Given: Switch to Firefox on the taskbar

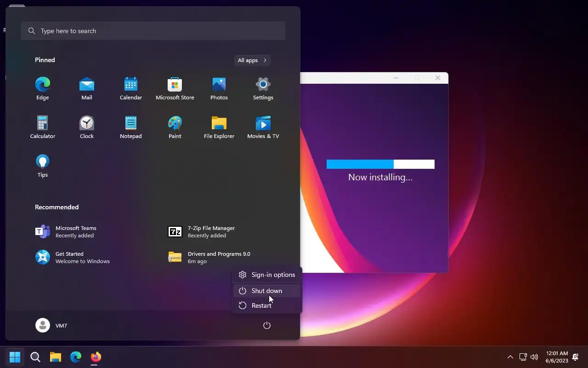Looking at the screenshot, I should (96, 357).
